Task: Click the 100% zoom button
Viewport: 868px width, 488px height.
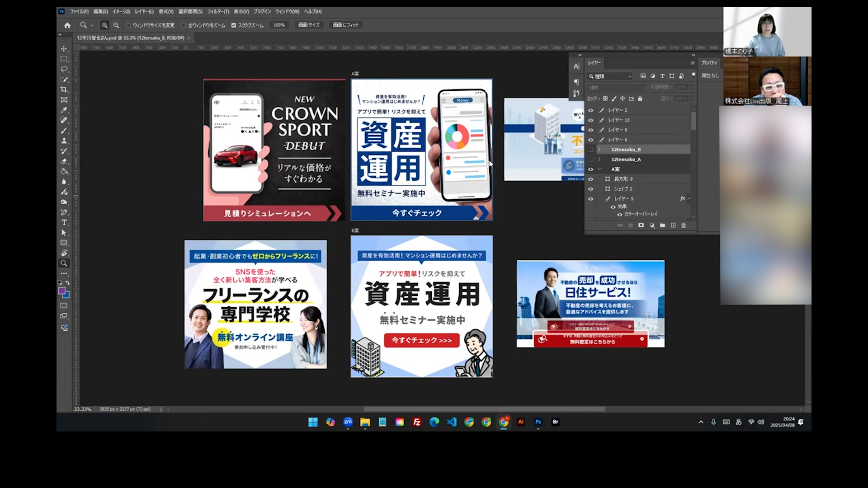Action: (x=279, y=25)
